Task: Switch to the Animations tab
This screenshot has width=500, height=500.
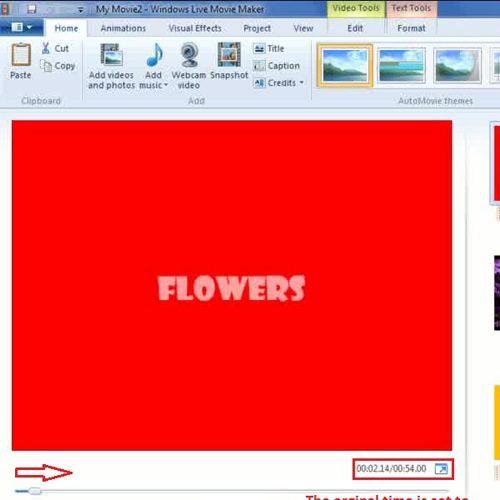Action: 123,28
